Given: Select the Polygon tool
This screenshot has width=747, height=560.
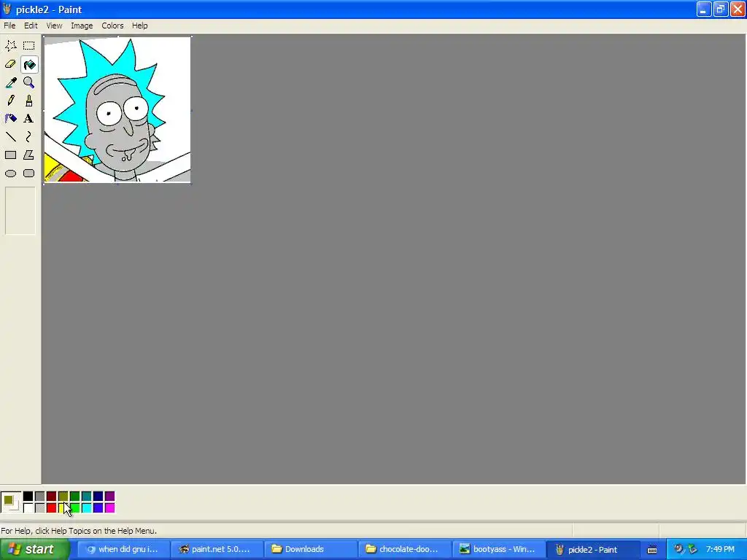Looking at the screenshot, I should (x=28, y=155).
